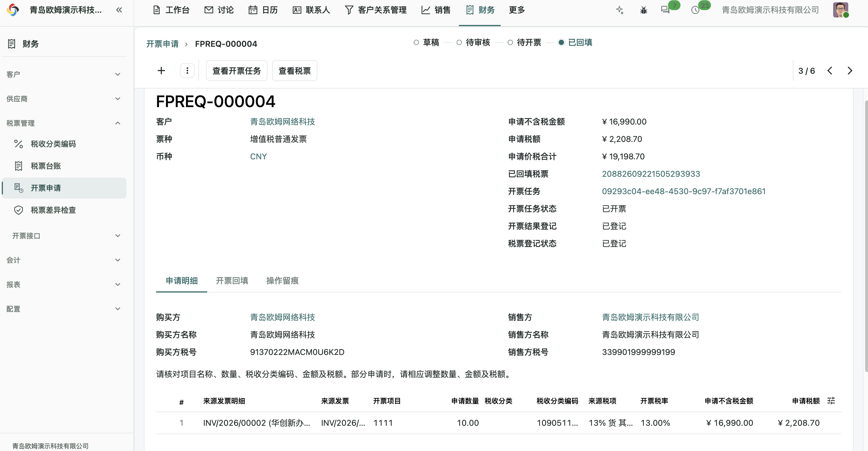Click 开票申请 breadcrumb link
Screen dimensions: 868x451
[x=162, y=44]
